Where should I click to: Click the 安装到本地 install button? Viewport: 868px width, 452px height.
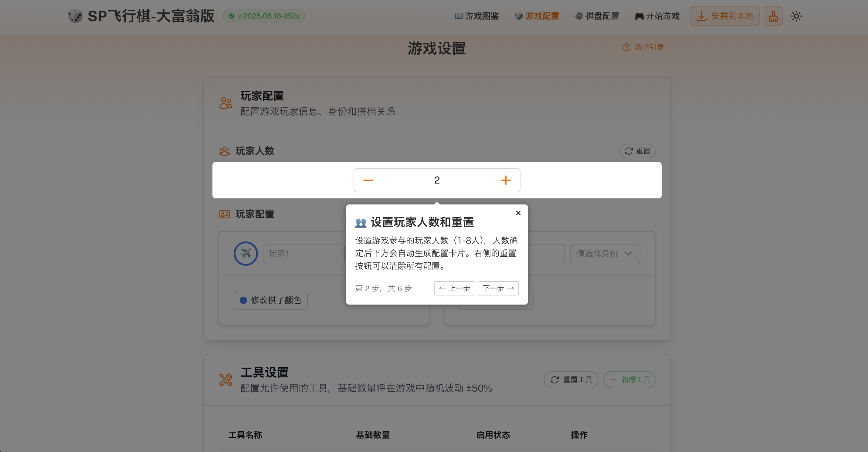pos(724,16)
